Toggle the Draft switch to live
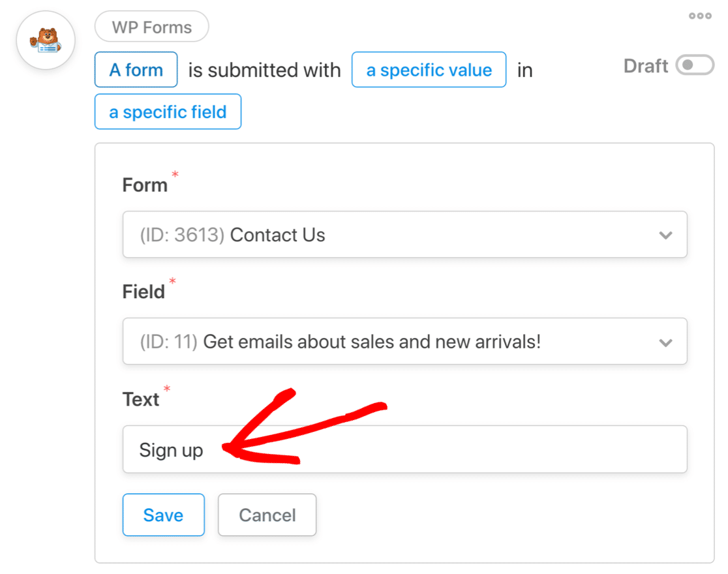The width and height of the screenshot is (728, 574). coord(694,66)
